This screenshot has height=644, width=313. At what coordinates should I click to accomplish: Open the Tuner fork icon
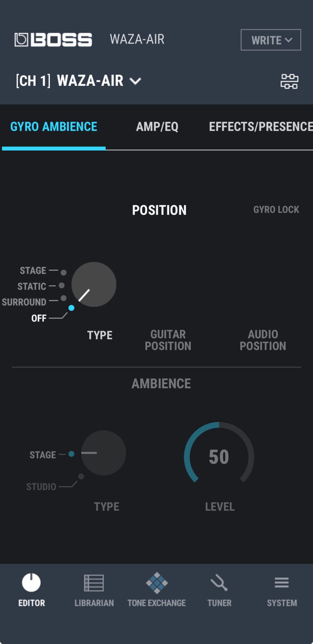[x=219, y=582]
